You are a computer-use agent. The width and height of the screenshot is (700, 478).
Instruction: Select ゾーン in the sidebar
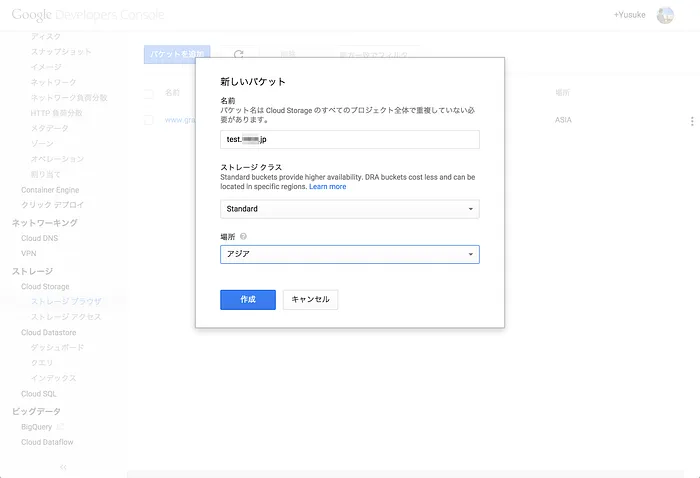pos(42,143)
